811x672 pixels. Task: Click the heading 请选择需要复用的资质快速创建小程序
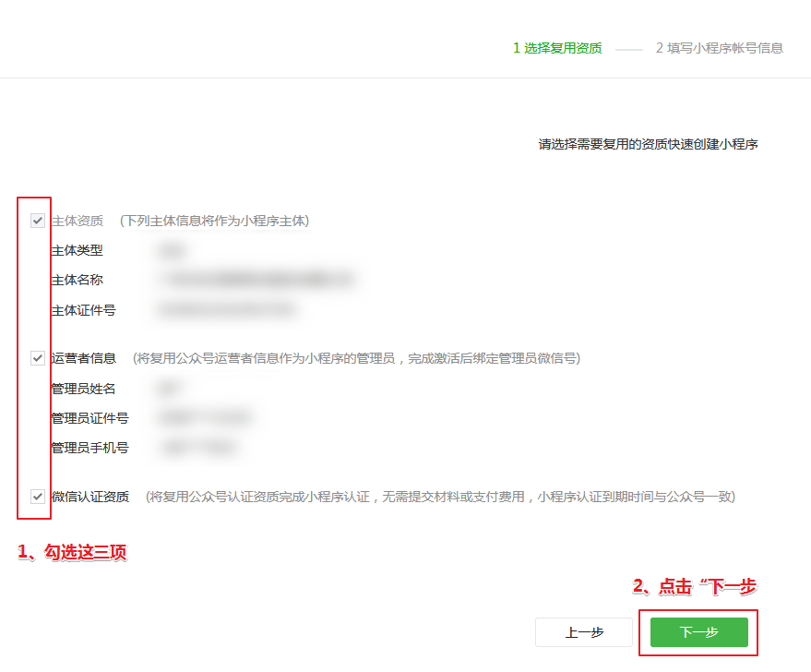(648, 144)
